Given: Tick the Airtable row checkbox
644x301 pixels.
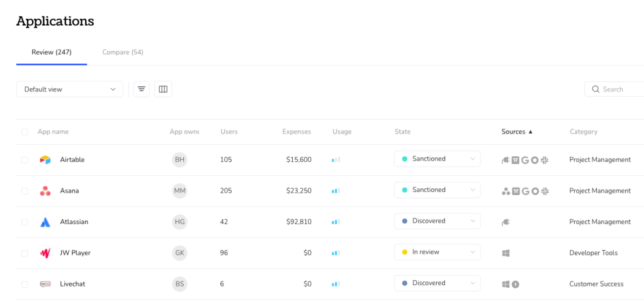Looking at the screenshot, I should click(x=25, y=160).
